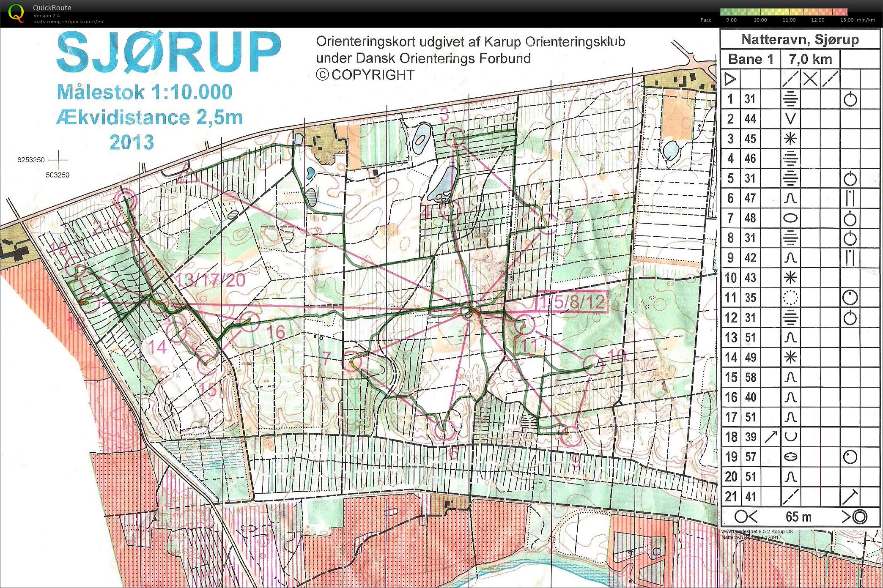The width and height of the screenshot is (883, 588).
Task: Click control circle 16 on the map
Action: click(x=250, y=322)
